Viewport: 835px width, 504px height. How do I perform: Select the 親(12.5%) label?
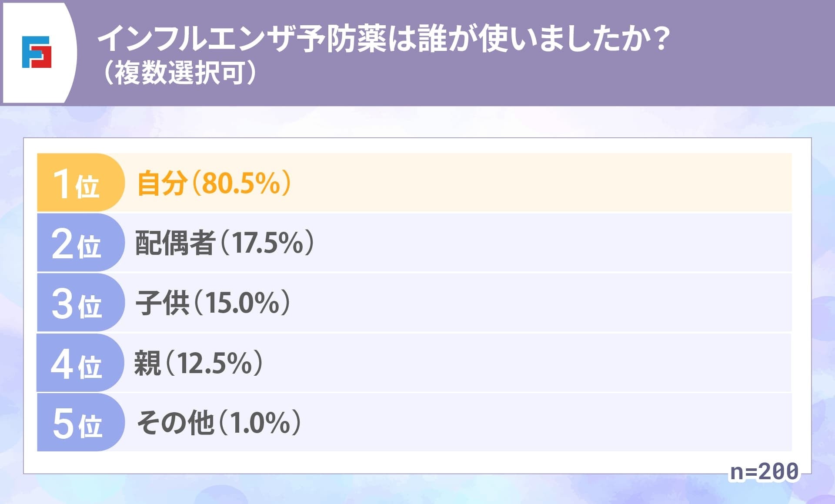198,363
